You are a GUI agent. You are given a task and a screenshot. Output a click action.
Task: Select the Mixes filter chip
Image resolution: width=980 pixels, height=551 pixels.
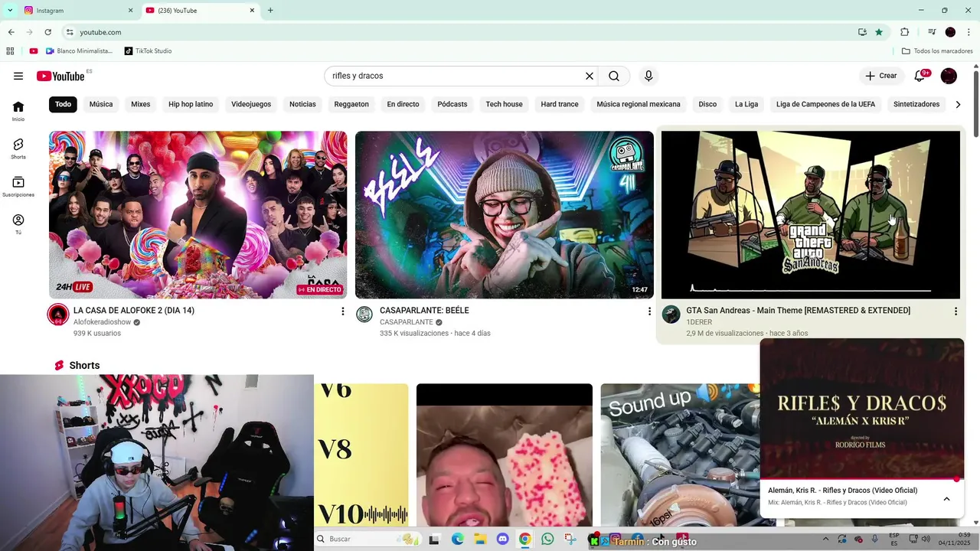coord(140,104)
